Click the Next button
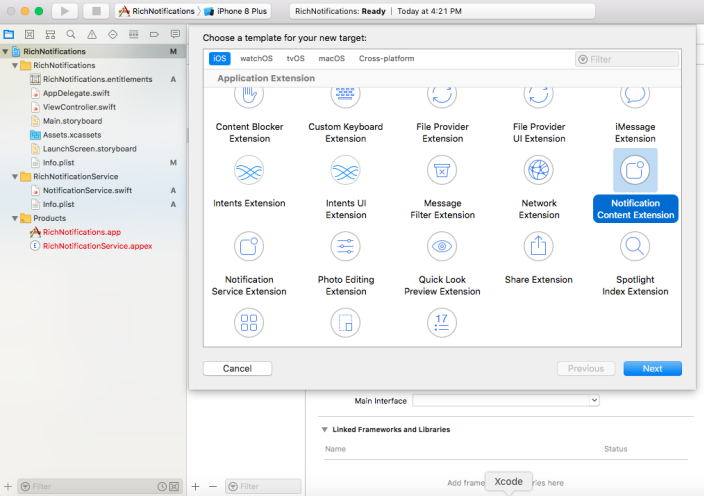 [x=652, y=369]
